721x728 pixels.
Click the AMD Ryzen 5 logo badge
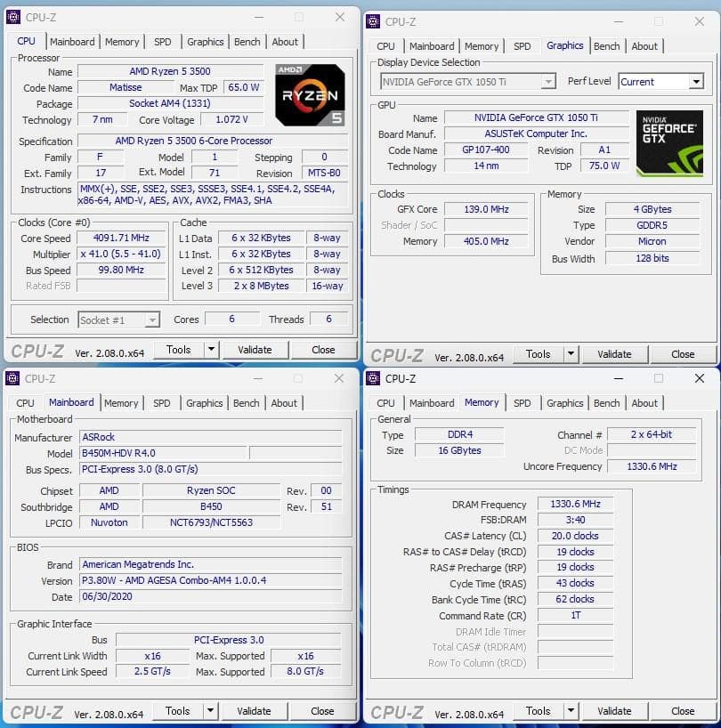[x=308, y=93]
